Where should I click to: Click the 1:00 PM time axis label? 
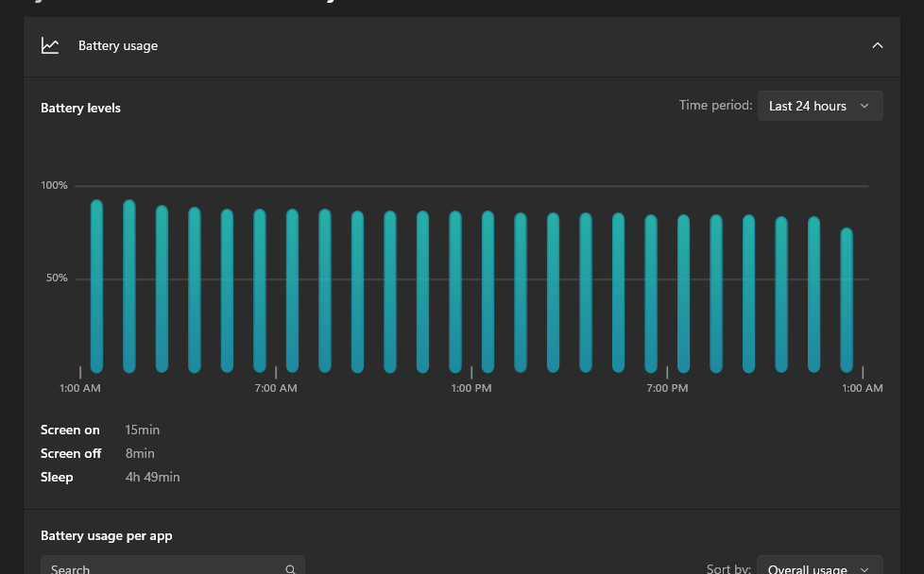(x=471, y=388)
